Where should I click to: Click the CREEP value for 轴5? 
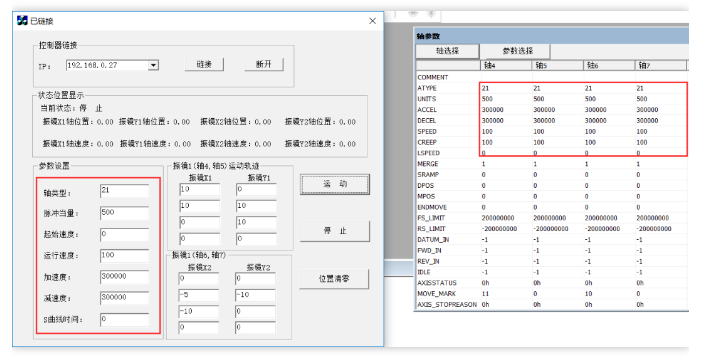tap(539, 142)
